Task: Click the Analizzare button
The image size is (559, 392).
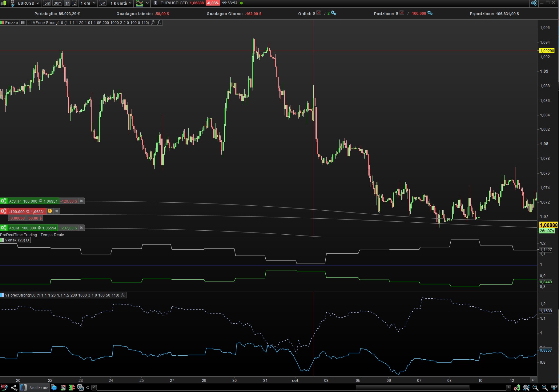Action: point(39,388)
